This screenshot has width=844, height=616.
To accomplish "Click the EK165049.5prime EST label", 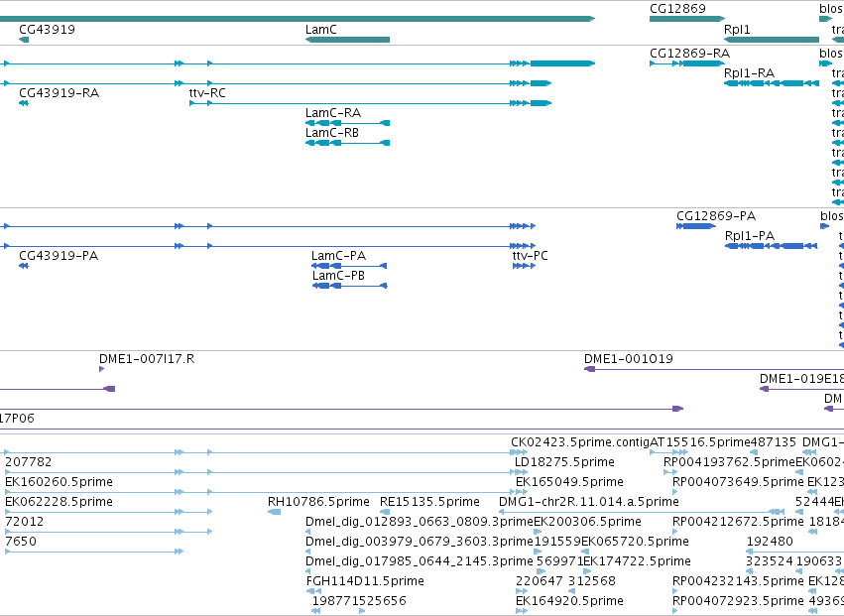I will (569, 481).
